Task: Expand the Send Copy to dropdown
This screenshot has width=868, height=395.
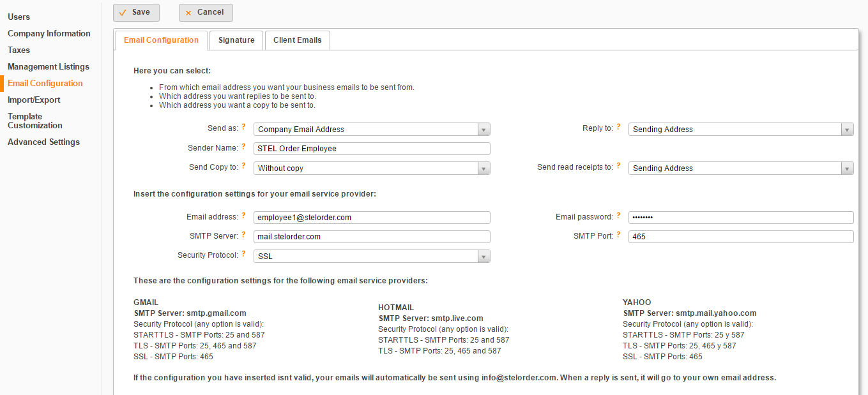Action: 372,168
